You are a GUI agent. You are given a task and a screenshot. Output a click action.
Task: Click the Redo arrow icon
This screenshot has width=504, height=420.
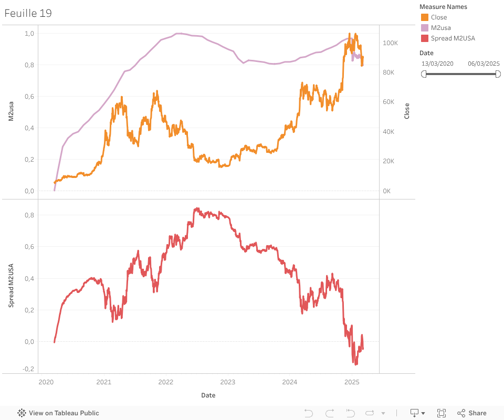tap(330, 413)
